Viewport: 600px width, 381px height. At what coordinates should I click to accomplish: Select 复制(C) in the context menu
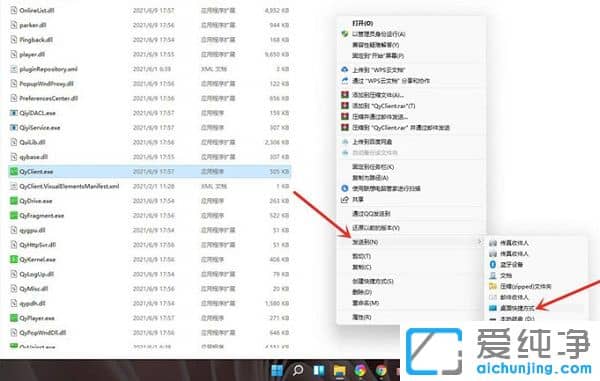pos(362,267)
